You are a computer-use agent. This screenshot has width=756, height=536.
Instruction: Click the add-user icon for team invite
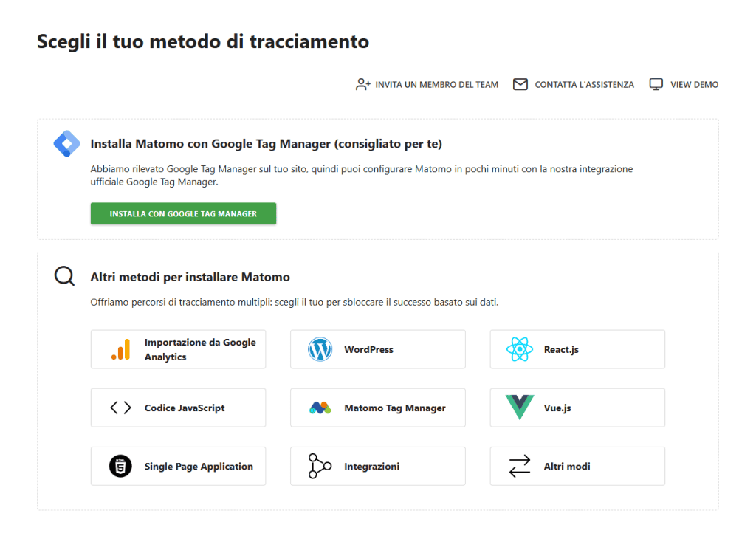pyautogui.click(x=363, y=84)
